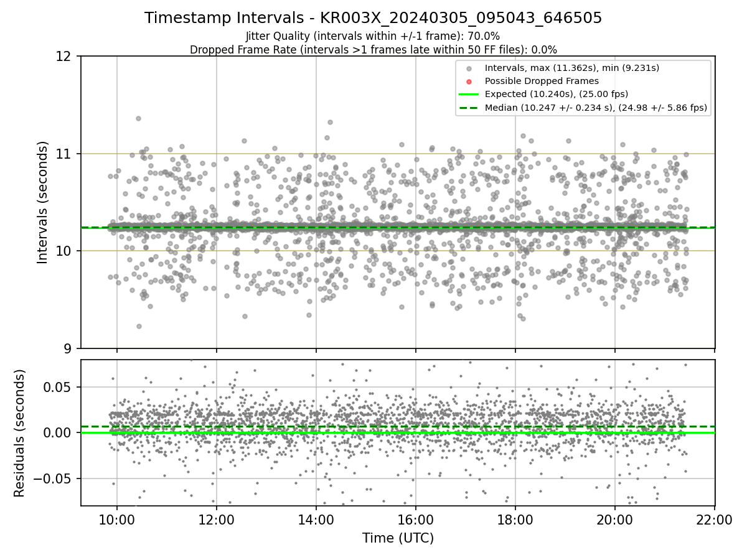The width and height of the screenshot is (747, 560).
Task: Click the 'Intervals (seconds)' y-axis label
Action: coord(42,202)
